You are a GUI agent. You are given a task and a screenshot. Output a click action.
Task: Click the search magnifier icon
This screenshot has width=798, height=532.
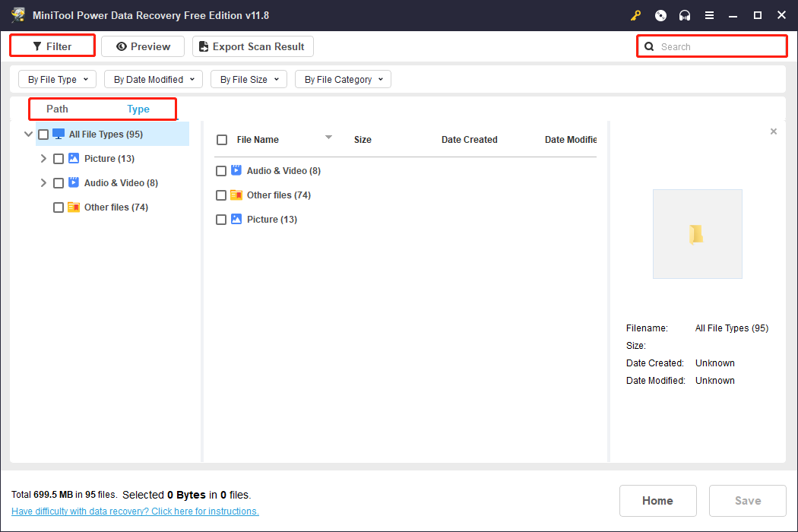(x=649, y=46)
